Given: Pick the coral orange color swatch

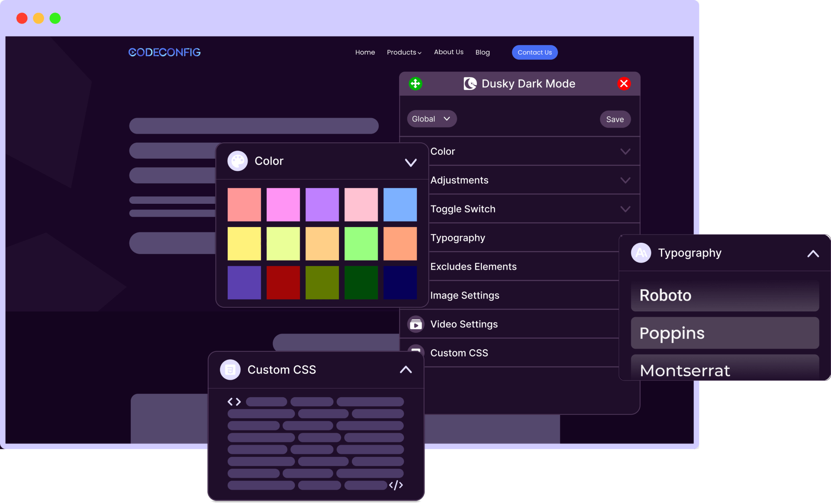Looking at the screenshot, I should click(400, 244).
